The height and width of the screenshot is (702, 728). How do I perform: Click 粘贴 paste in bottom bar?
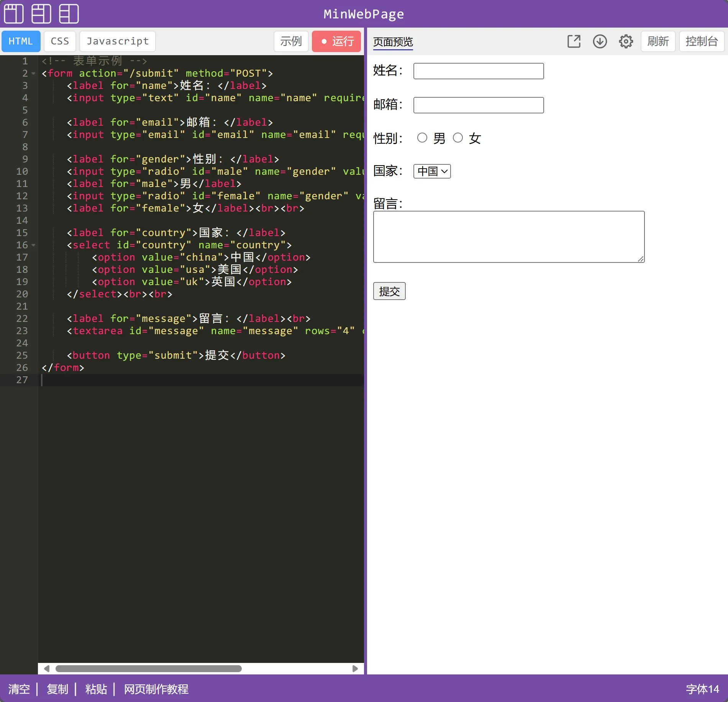coord(96,689)
